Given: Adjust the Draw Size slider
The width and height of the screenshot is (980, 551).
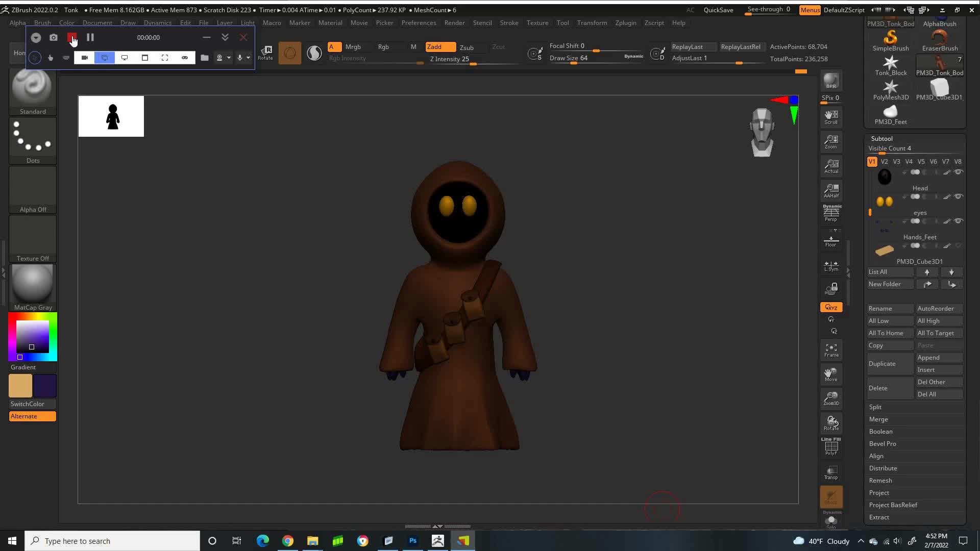Looking at the screenshot, I should click(x=595, y=64).
